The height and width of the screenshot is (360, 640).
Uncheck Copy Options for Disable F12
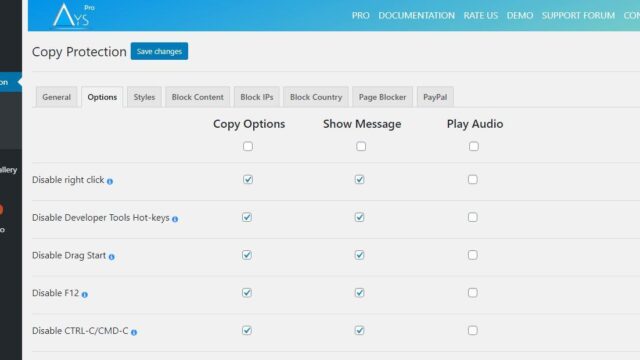247,293
